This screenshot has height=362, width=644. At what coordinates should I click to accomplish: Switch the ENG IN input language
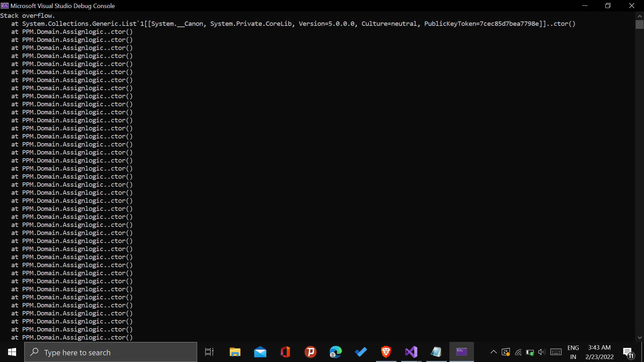tap(573, 352)
